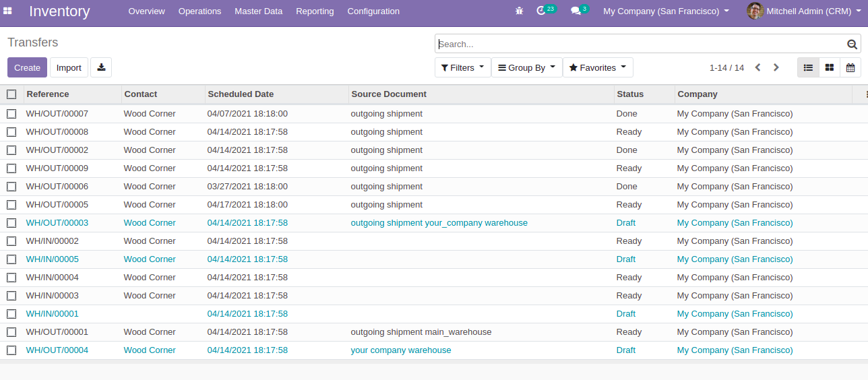Tick the WH/OUT/00003 row checkbox

click(x=11, y=223)
